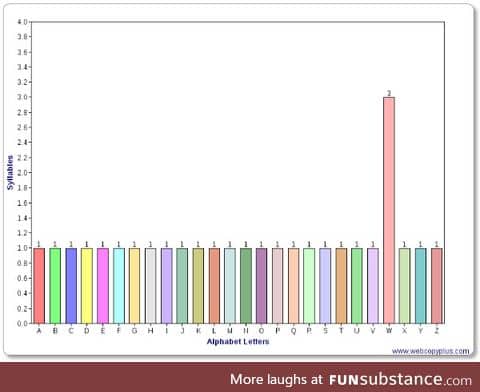Click the tall pink W bar
The width and height of the screenshot is (480, 392).
(389, 210)
